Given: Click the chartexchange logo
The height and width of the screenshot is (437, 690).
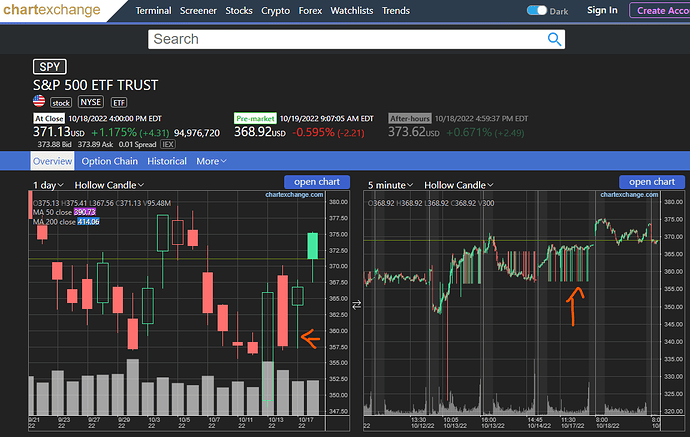Looking at the screenshot, I should click(x=51, y=10).
